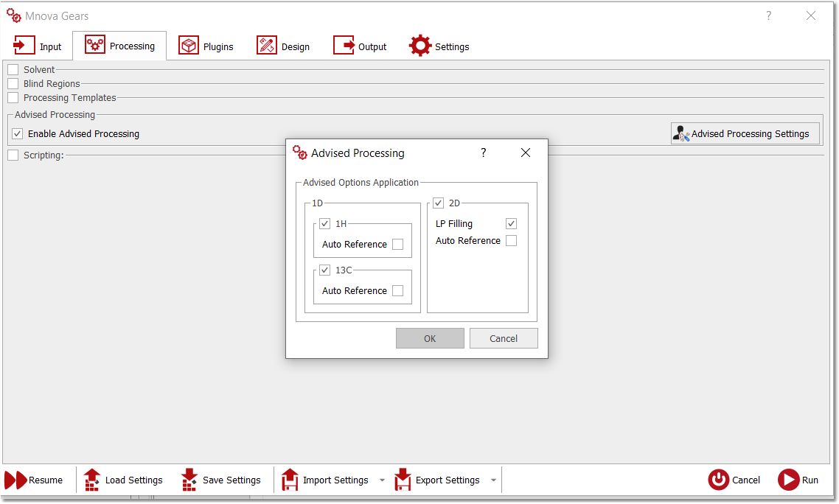Uncheck the 1H group checkbox
Image resolution: width=839 pixels, height=504 pixels.
pos(325,224)
